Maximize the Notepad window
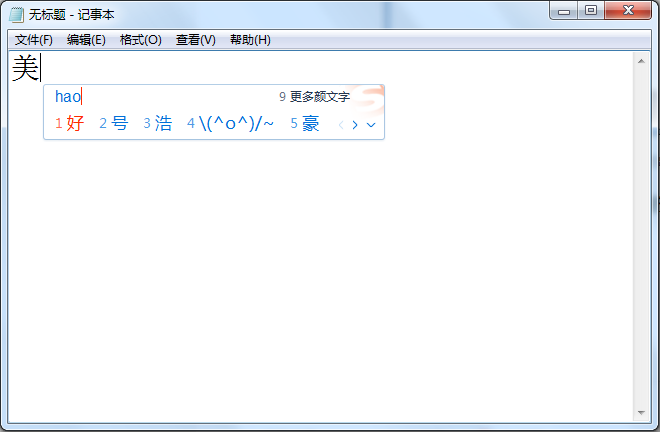 [x=591, y=11]
